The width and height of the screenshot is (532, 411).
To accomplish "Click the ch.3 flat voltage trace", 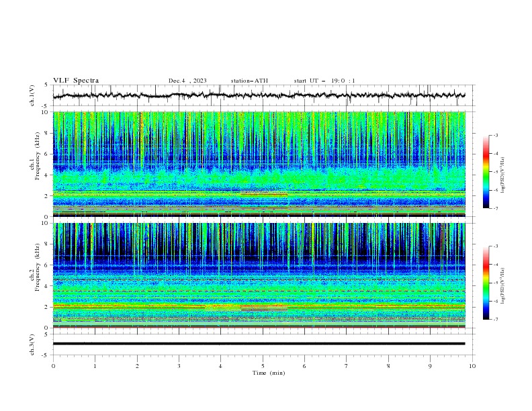I will [x=259, y=344].
